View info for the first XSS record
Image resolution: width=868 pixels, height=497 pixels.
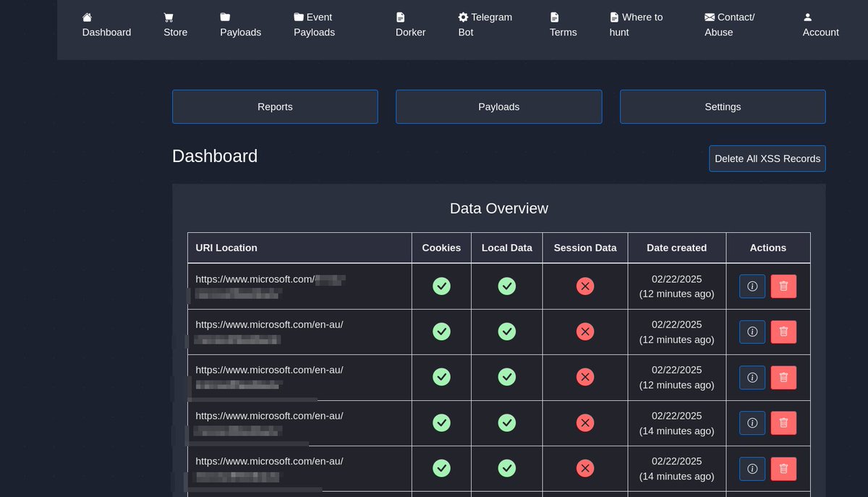[x=752, y=286]
